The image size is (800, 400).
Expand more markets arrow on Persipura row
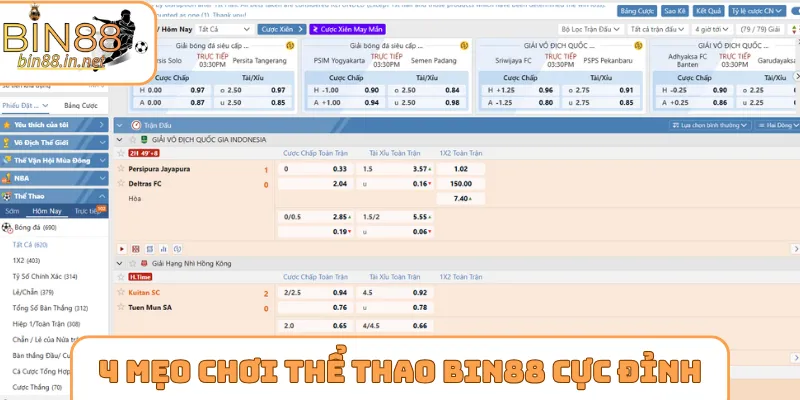click(x=795, y=249)
